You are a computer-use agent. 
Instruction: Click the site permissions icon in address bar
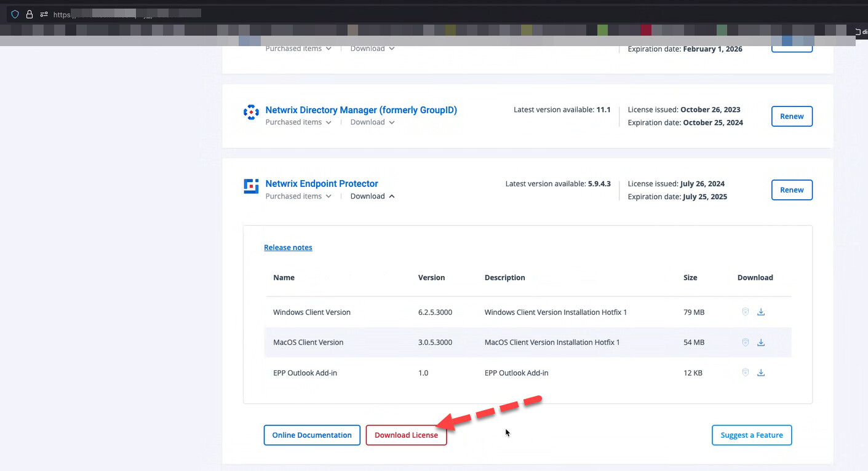(44, 14)
